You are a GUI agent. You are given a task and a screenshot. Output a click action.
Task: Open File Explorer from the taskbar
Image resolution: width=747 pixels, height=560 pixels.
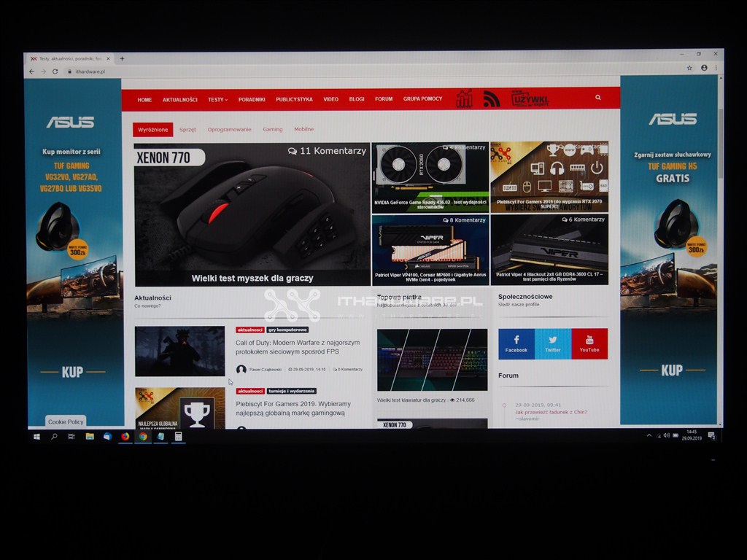[90, 436]
